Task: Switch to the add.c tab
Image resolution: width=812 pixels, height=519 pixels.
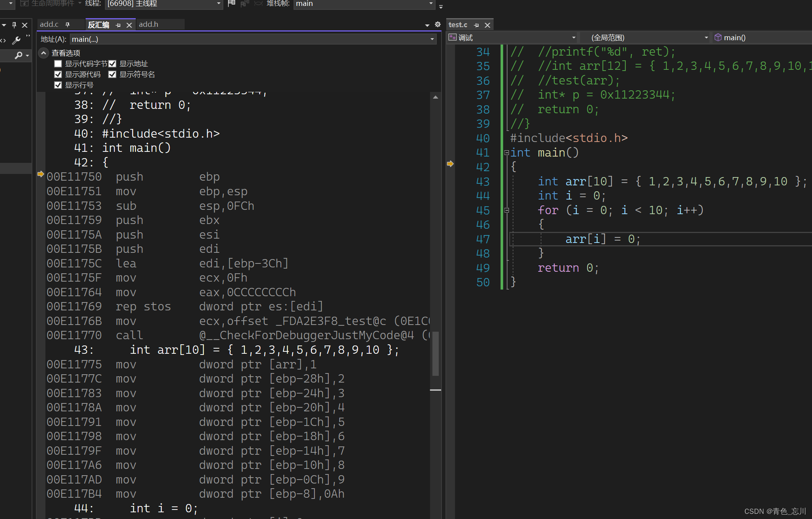Action: 49,24
